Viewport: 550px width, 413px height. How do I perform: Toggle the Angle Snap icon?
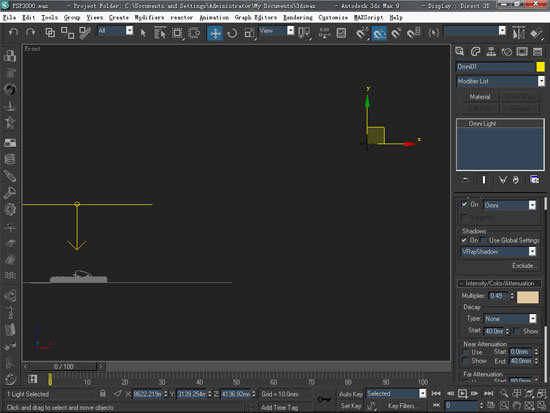[x=379, y=33]
